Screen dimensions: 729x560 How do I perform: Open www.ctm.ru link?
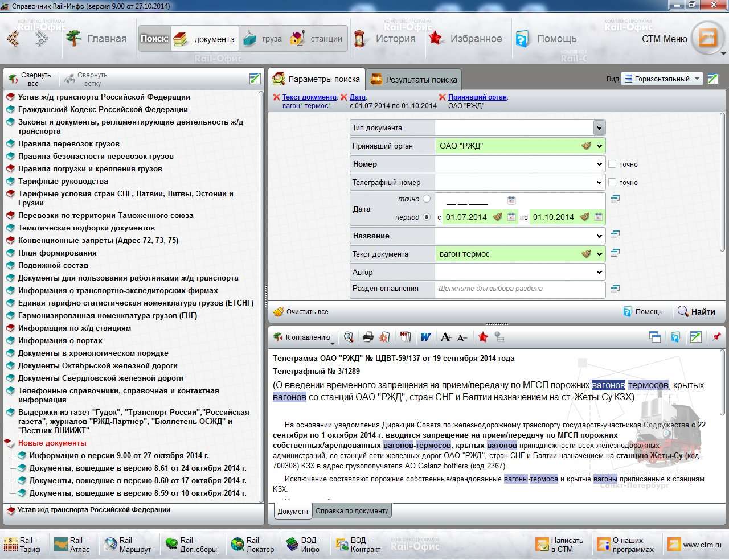click(695, 545)
